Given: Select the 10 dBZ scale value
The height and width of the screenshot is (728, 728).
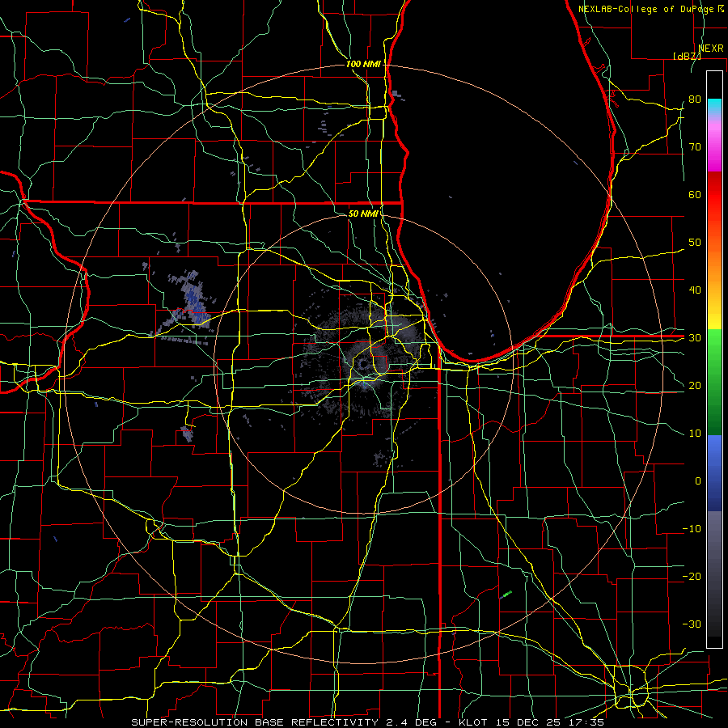Looking at the screenshot, I should click(x=695, y=434).
